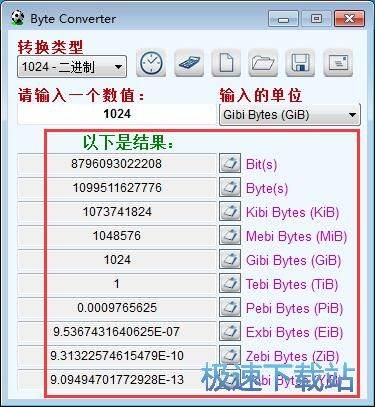Open the calculator tool icon
This screenshot has width=375, height=407.
coord(189,63)
